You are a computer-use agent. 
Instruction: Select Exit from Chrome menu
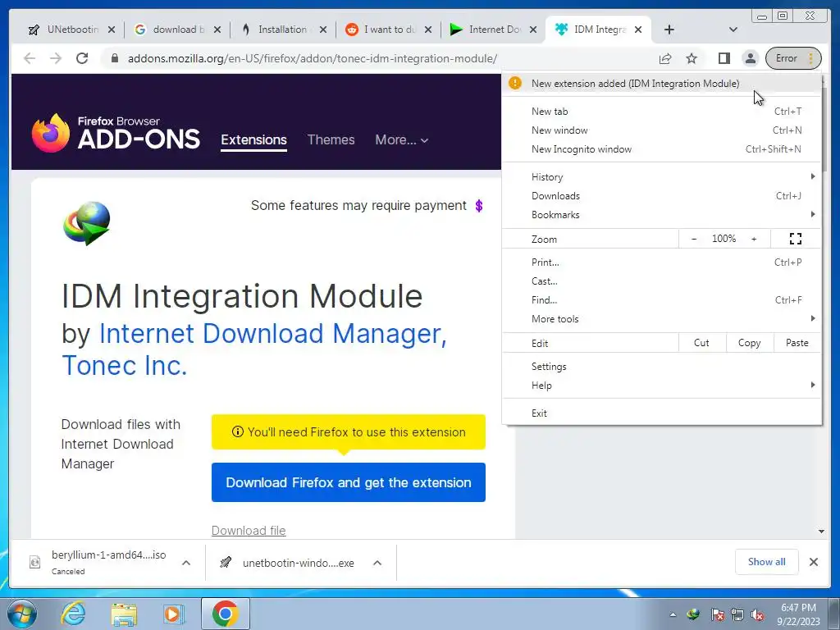662,413
